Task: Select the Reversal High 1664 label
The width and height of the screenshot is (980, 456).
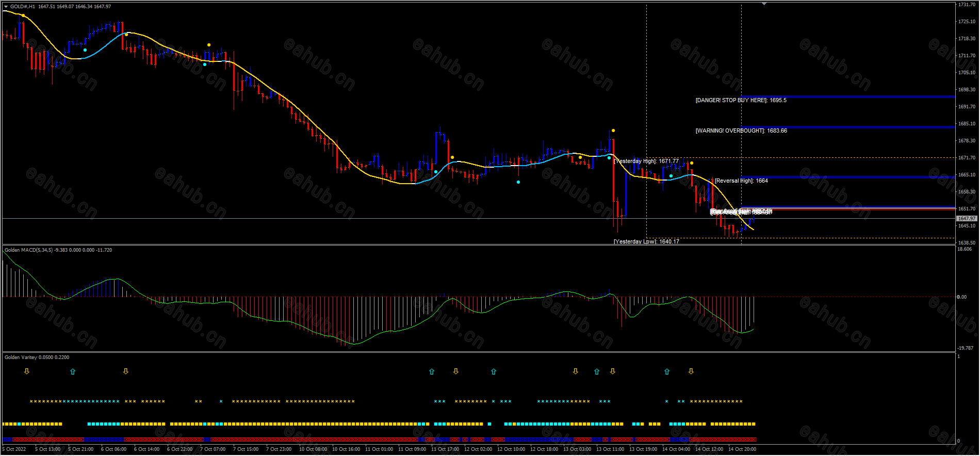Action: [741, 181]
